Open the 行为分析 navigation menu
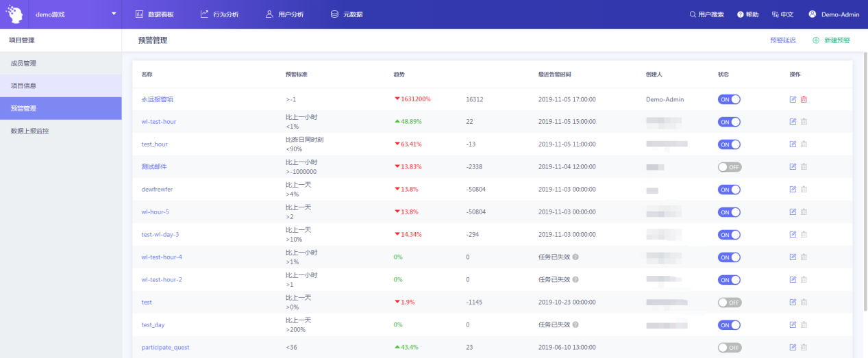This screenshot has width=868, height=358. 219,14
